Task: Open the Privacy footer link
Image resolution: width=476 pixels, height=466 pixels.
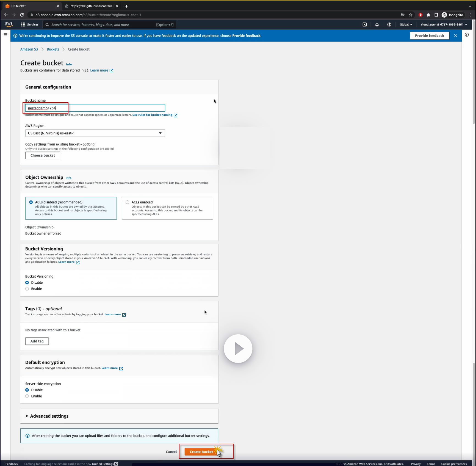Action: click(416, 464)
